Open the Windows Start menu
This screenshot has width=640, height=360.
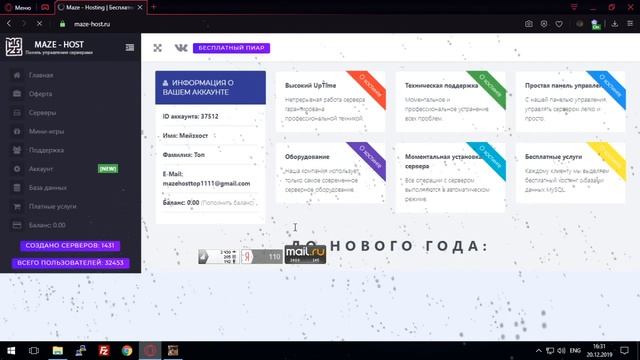pos(11,351)
